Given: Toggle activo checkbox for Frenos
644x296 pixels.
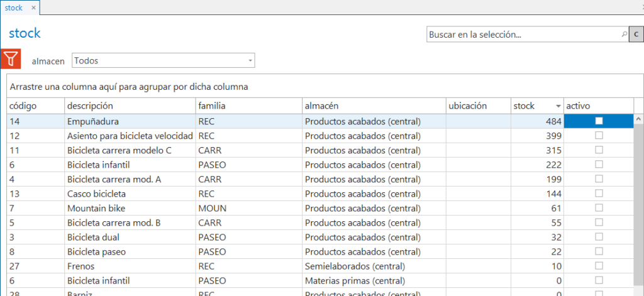Looking at the screenshot, I should [x=599, y=266].
